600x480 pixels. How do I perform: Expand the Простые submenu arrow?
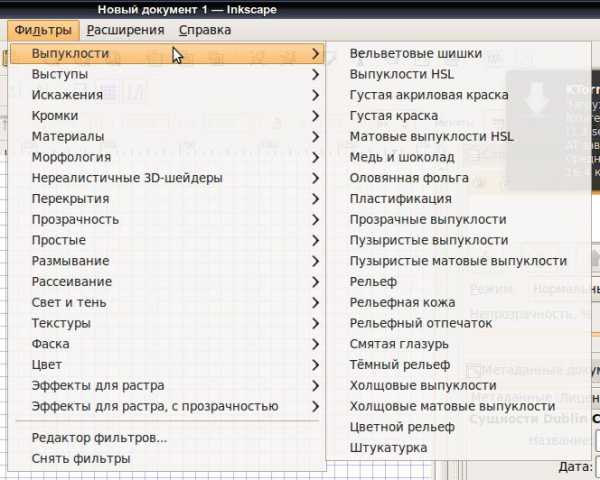click(x=315, y=240)
